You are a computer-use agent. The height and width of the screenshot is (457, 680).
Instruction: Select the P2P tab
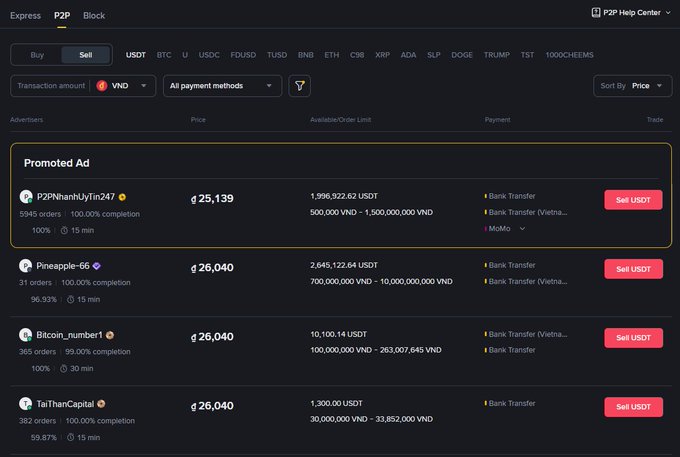tap(62, 16)
